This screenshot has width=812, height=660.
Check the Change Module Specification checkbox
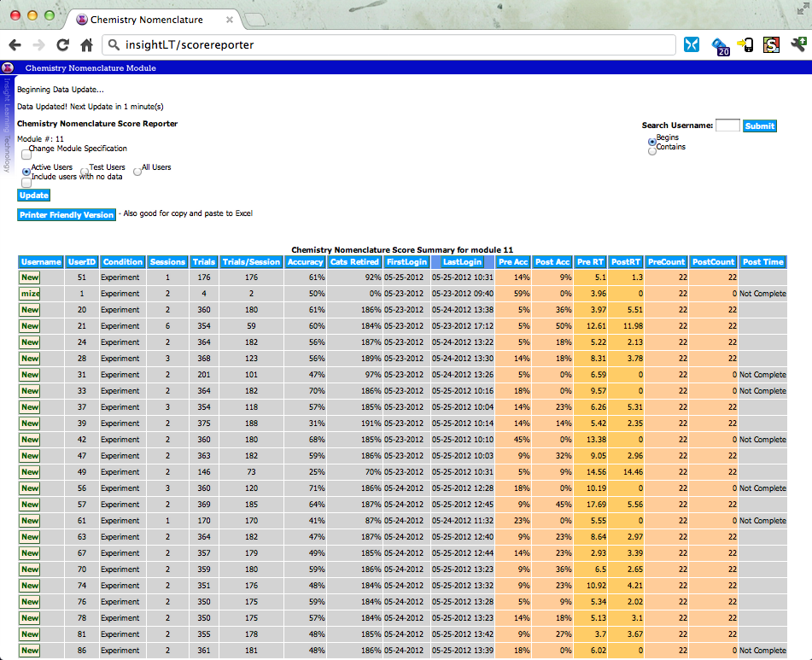tap(26, 155)
